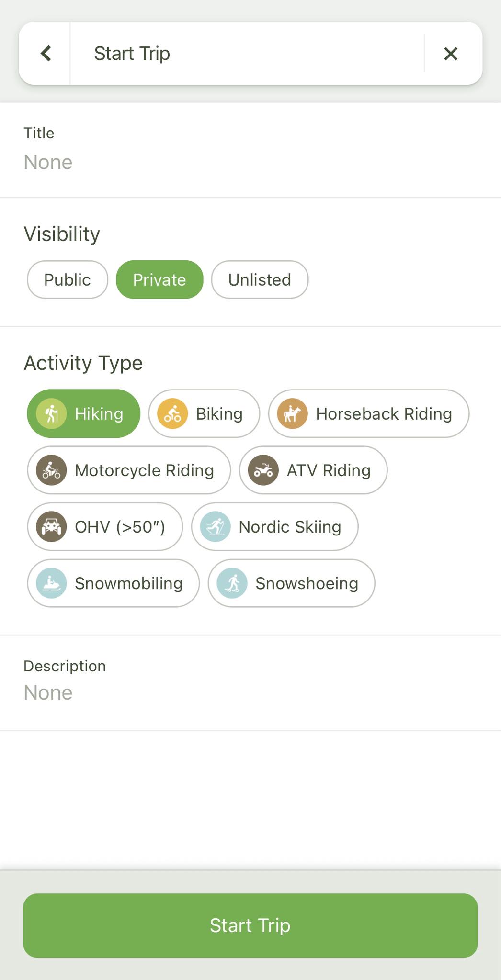Screen dimensions: 501x980
Task: Edit the Description field showing None
Action: point(250,683)
